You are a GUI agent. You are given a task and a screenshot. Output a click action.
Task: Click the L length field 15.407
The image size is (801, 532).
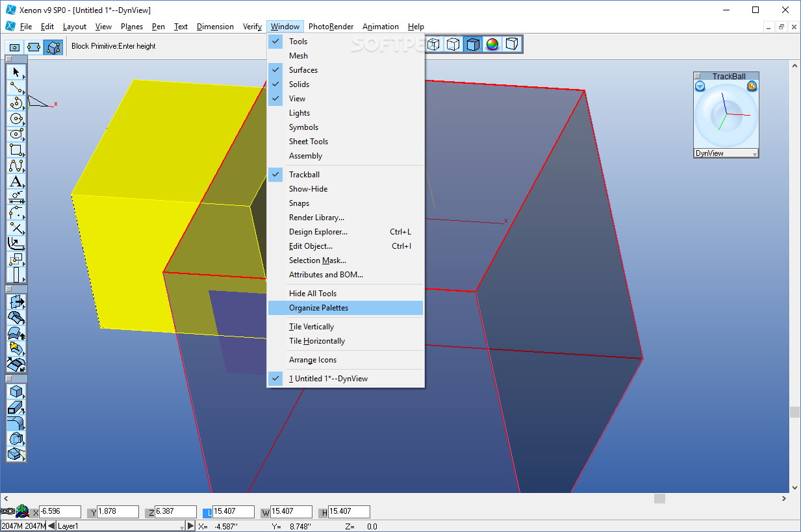click(x=233, y=512)
